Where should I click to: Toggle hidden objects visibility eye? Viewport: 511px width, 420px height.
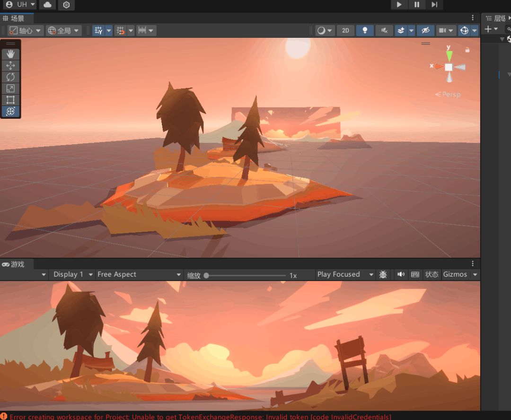point(425,31)
